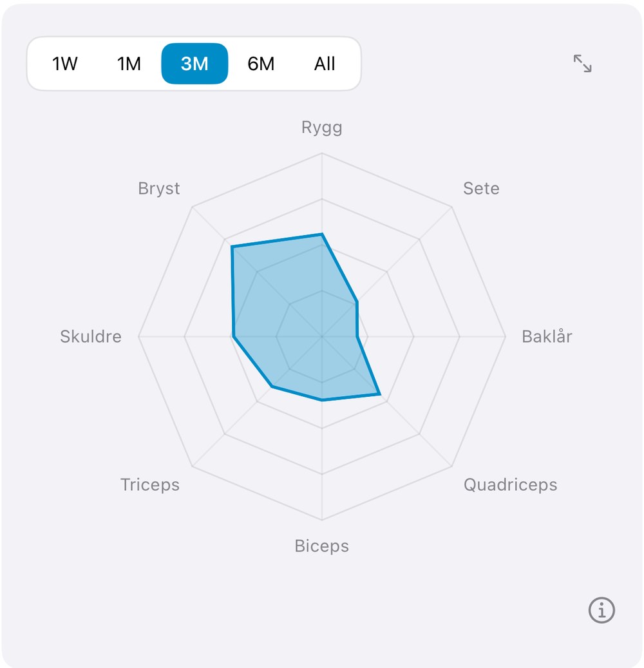Image resolution: width=644 pixels, height=668 pixels.
Task: Click the Rygg data point vertex
Action: (322, 234)
